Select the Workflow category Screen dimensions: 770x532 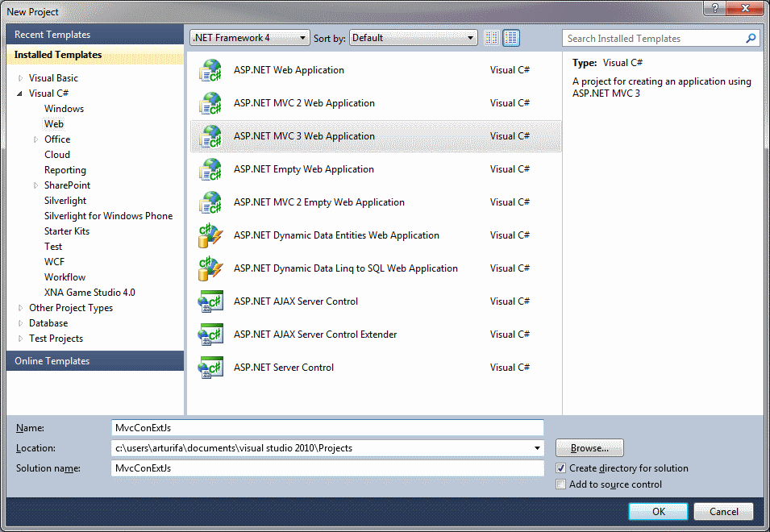(65, 277)
